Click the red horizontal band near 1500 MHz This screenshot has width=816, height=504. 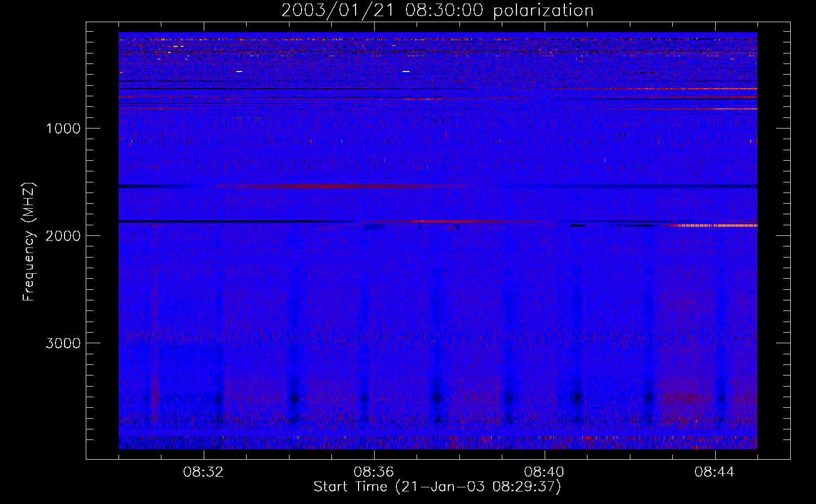coord(343,186)
